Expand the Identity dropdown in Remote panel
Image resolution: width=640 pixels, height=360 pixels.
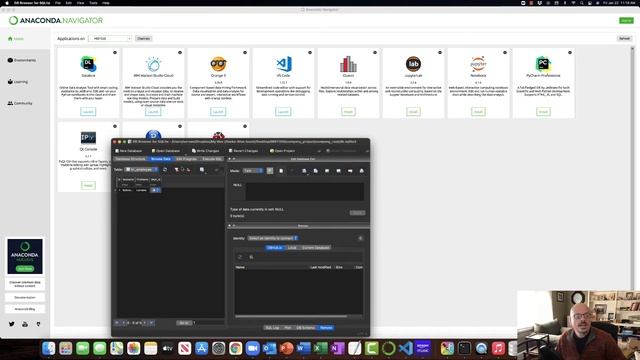coord(273,238)
